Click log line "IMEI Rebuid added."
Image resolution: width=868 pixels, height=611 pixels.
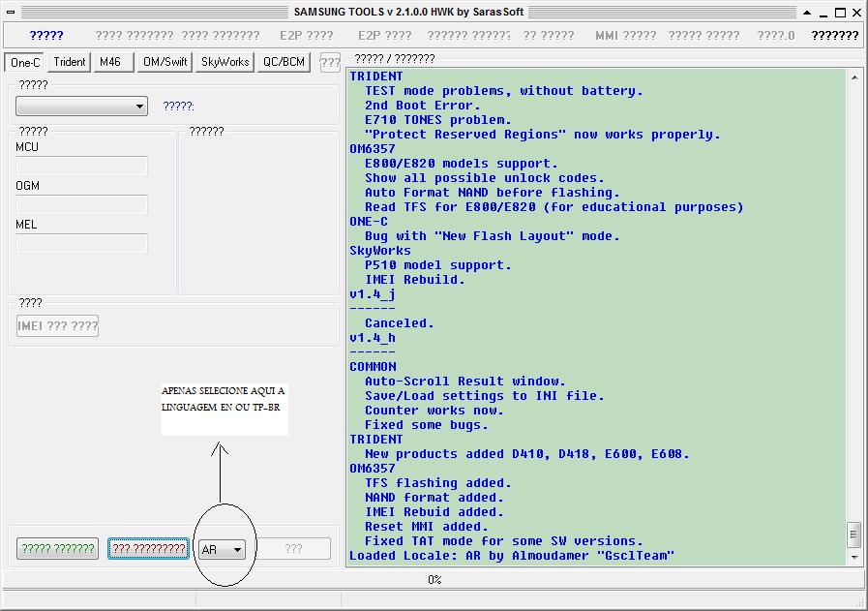434,512
